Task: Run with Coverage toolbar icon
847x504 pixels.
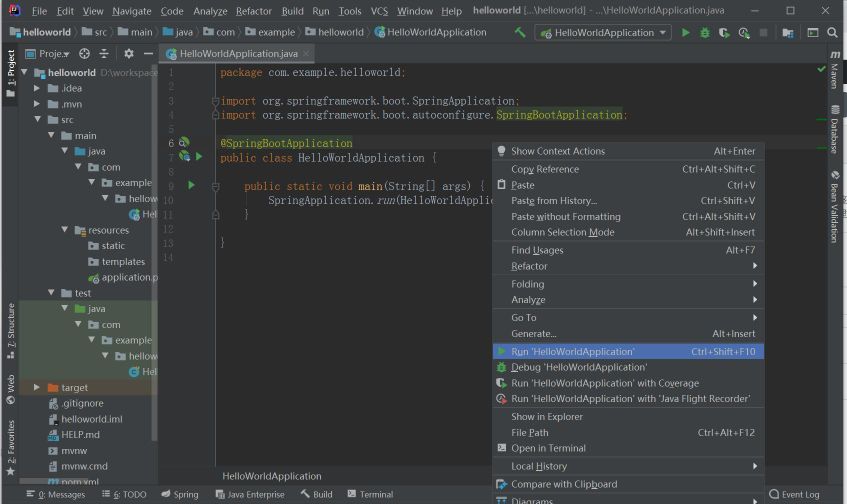Action: (x=724, y=32)
